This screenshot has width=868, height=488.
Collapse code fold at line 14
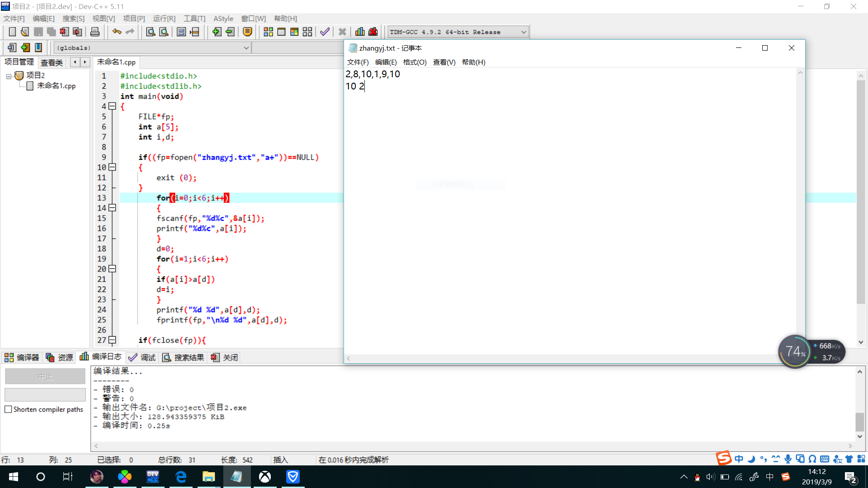click(x=112, y=208)
